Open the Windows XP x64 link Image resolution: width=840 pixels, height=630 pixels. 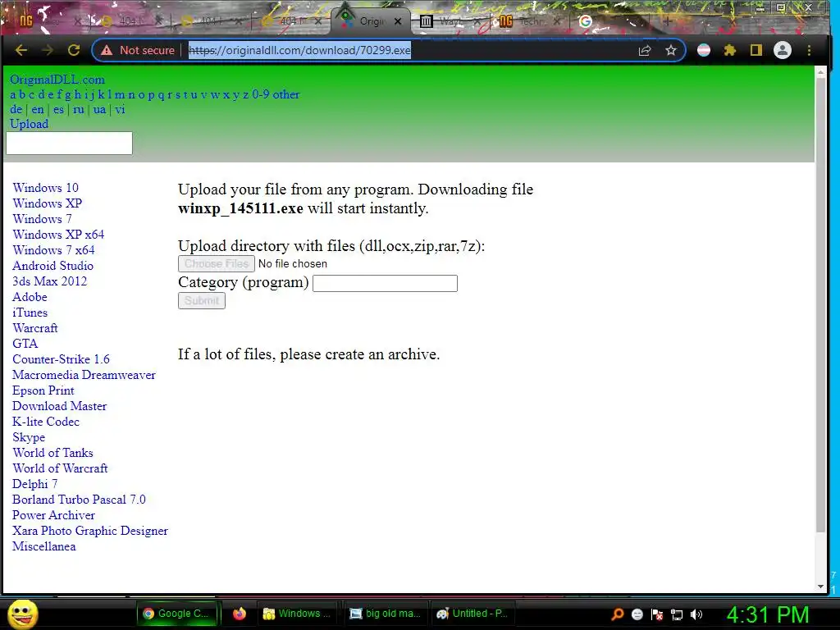(58, 234)
